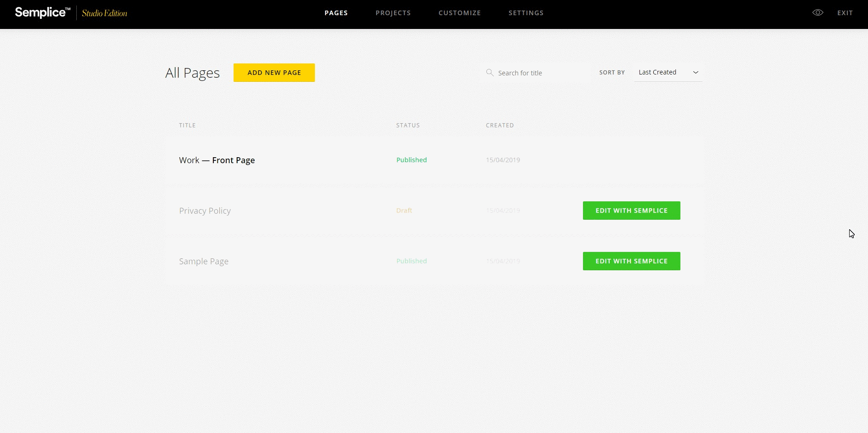The width and height of the screenshot is (868, 433).
Task: Click the Published status of Work page
Action: pos(411,160)
